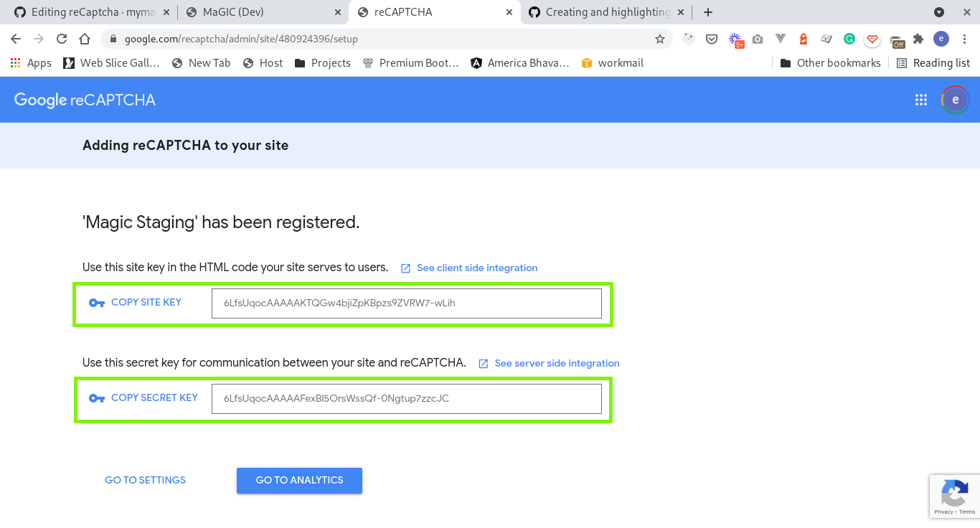This screenshot has width=980, height=528.
Task: Open 'See server side integration' link
Action: [x=557, y=363]
